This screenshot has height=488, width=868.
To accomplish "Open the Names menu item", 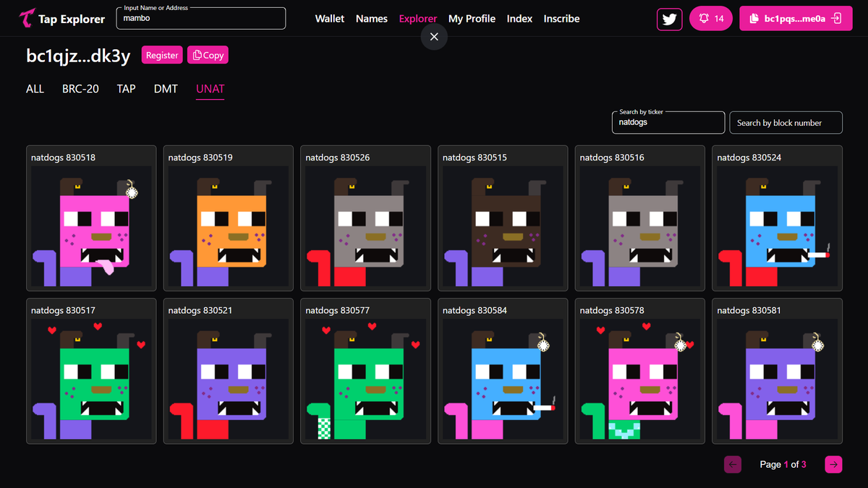I will click(x=372, y=19).
